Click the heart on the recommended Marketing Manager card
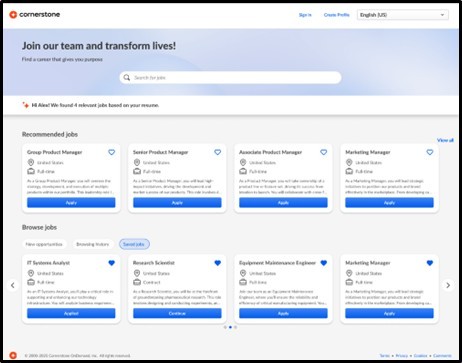Viewport: 462px width, 363px height. (x=430, y=152)
